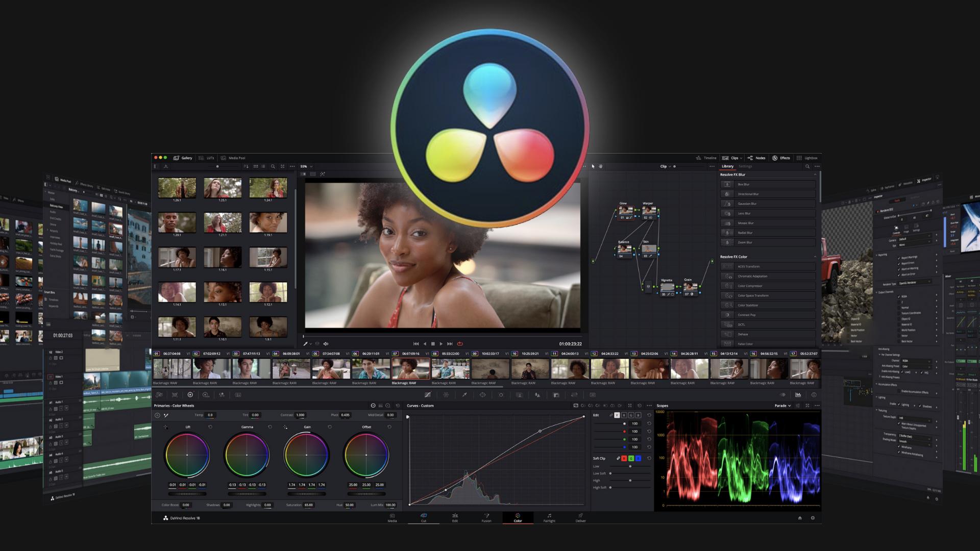Collapse the Resolve FX Blur section
Image resolution: width=980 pixels, height=551 pixels.
[x=815, y=174]
